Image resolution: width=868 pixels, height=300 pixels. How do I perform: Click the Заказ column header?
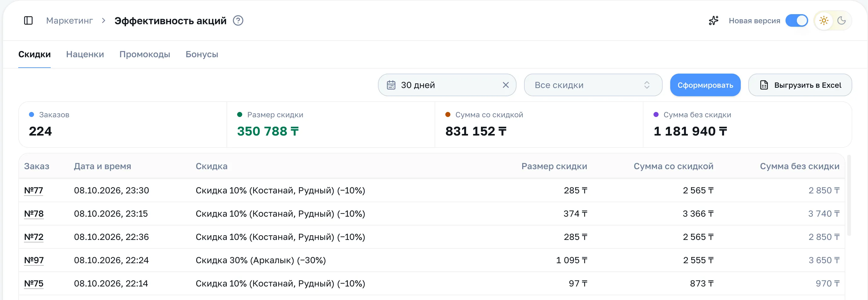[x=37, y=166]
